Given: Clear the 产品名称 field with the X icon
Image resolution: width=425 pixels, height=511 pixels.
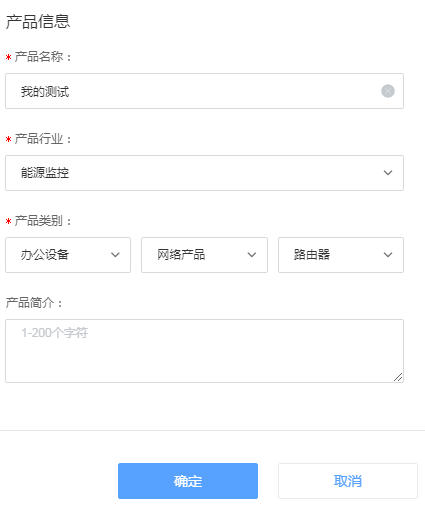Looking at the screenshot, I should click(388, 91).
